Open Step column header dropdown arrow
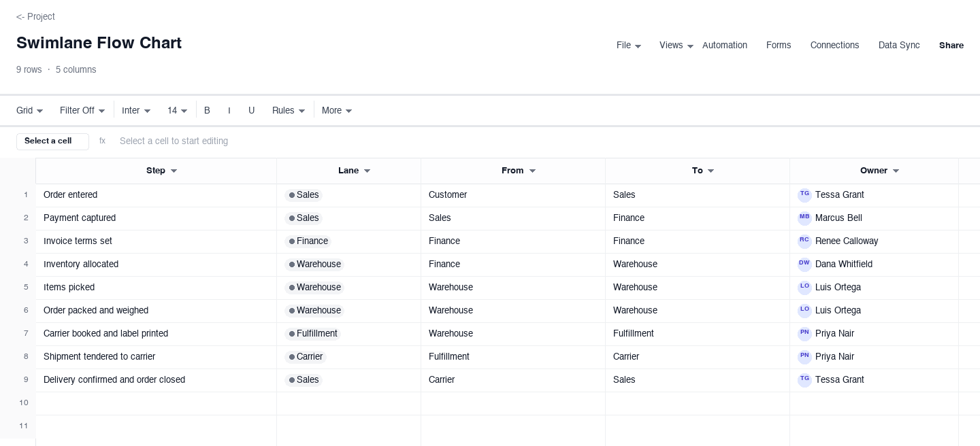980x446 pixels. pyautogui.click(x=174, y=171)
